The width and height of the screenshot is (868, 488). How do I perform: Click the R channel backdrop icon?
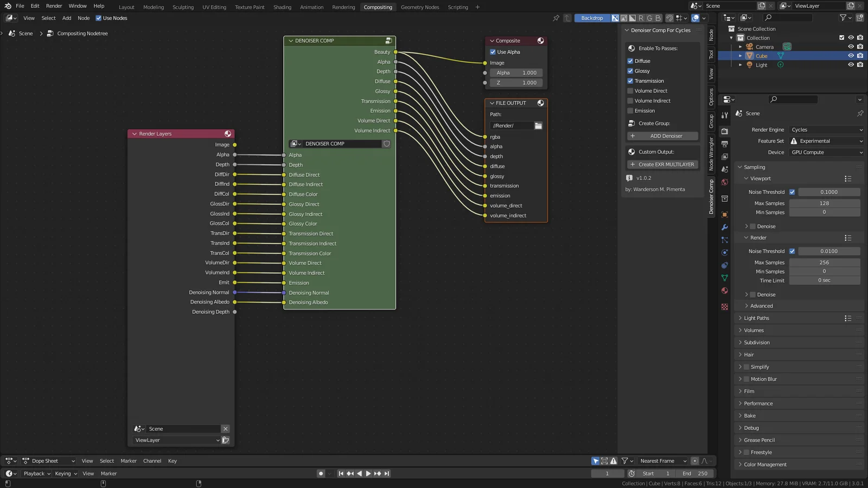pyautogui.click(x=641, y=18)
